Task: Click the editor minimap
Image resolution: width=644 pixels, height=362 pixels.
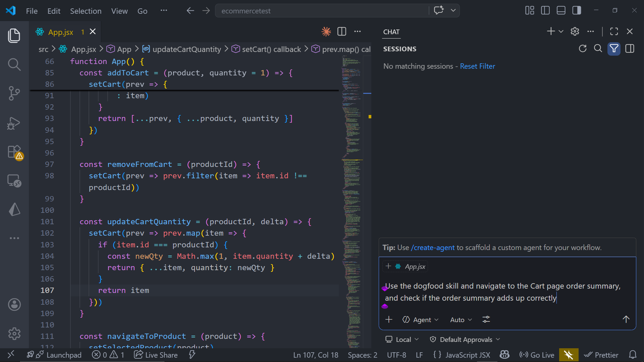Action: click(352, 201)
